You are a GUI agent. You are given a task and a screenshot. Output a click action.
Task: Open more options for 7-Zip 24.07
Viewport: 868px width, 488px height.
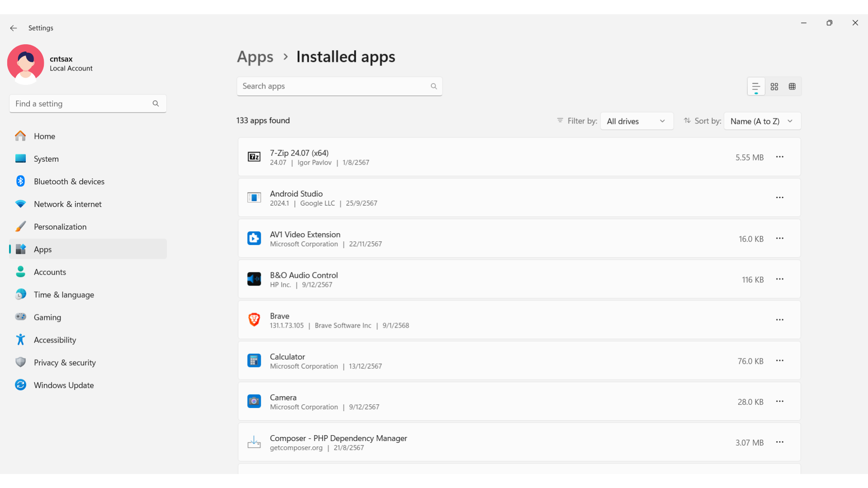coord(780,157)
